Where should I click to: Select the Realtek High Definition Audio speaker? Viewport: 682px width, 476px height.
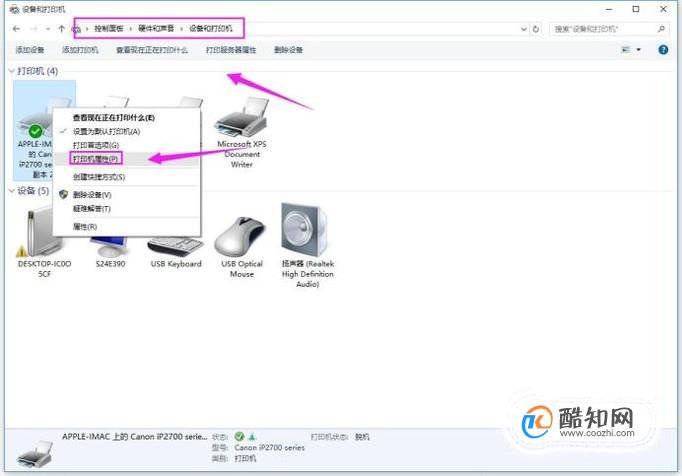click(308, 245)
